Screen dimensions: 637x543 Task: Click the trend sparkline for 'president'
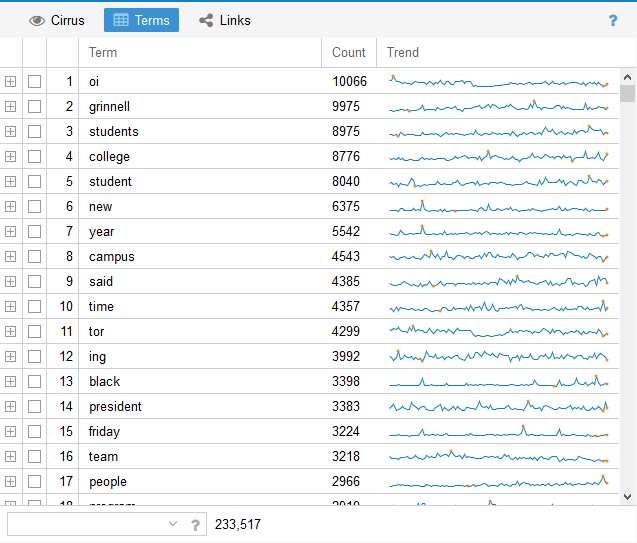(498, 406)
